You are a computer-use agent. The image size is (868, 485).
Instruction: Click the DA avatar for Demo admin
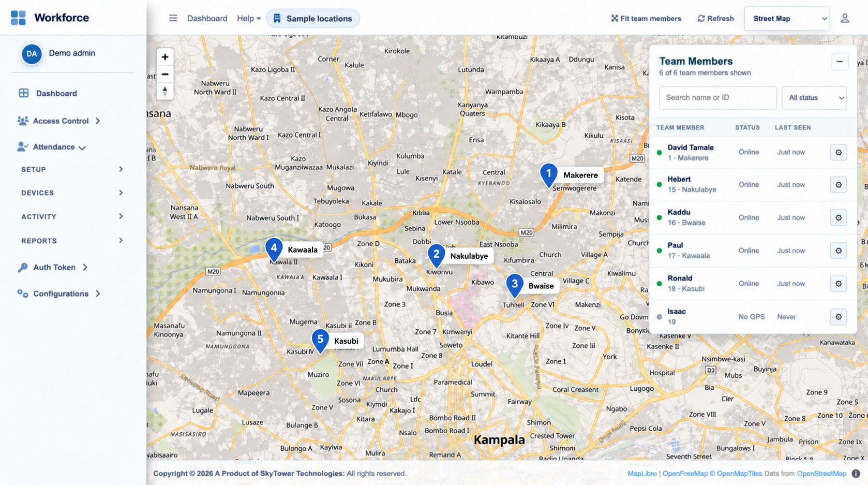click(x=32, y=54)
